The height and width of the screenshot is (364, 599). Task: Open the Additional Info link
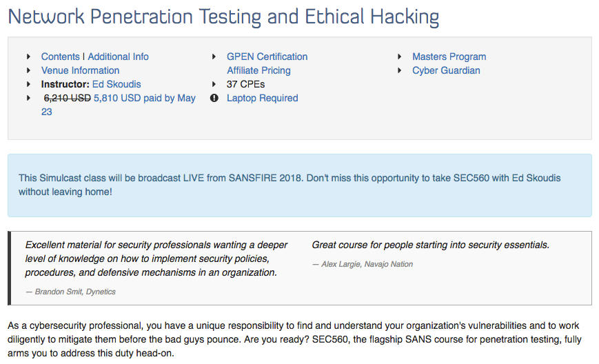click(118, 57)
